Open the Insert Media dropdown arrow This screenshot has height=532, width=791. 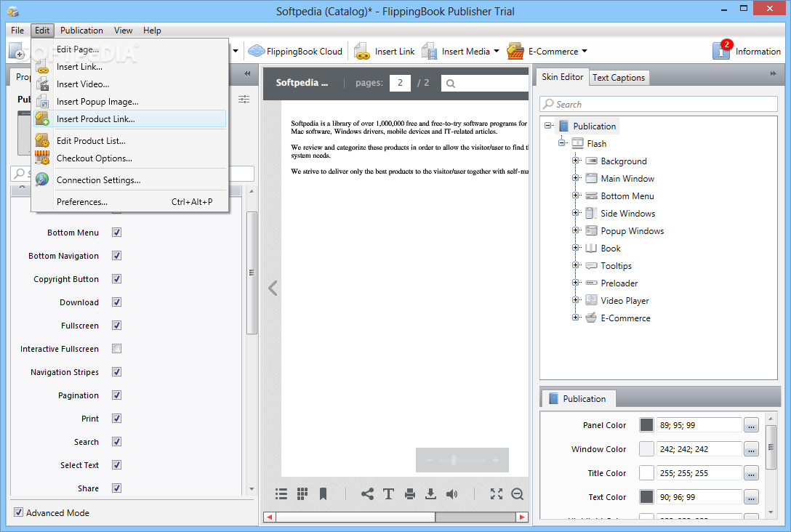(x=497, y=51)
